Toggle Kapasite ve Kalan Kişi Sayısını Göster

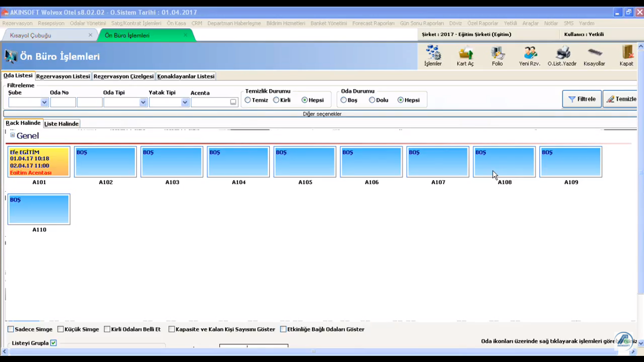pyautogui.click(x=172, y=329)
